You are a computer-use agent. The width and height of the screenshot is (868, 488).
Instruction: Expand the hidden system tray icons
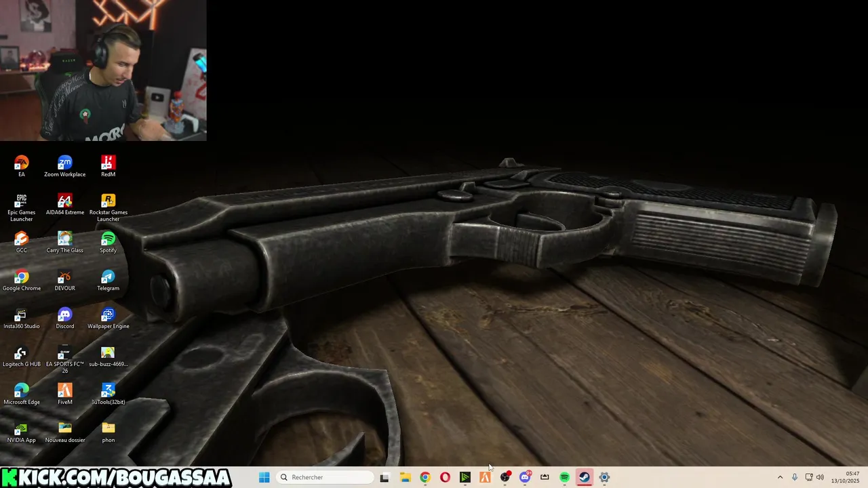[x=780, y=477]
